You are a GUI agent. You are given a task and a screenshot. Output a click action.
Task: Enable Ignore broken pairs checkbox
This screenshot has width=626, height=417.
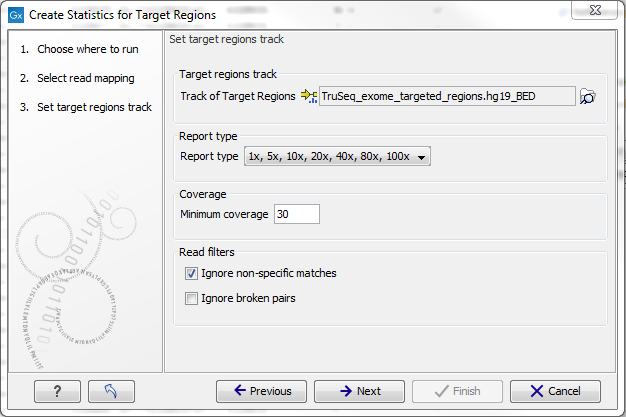coord(191,298)
